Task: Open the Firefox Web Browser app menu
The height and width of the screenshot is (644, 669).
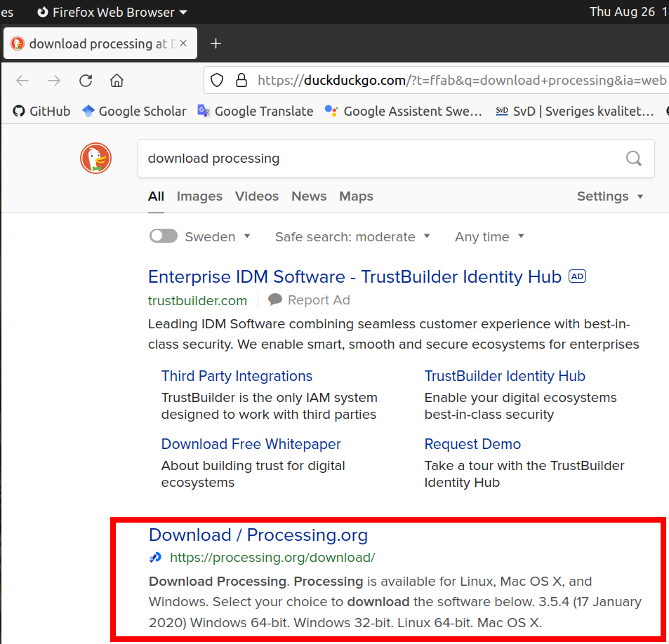Action: point(112,12)
